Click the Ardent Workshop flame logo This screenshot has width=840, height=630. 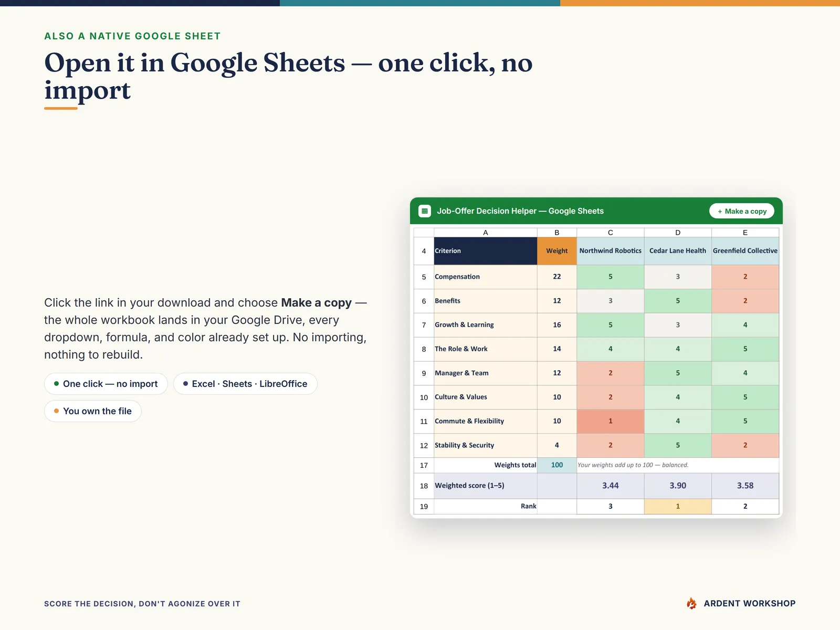(692, 603)
